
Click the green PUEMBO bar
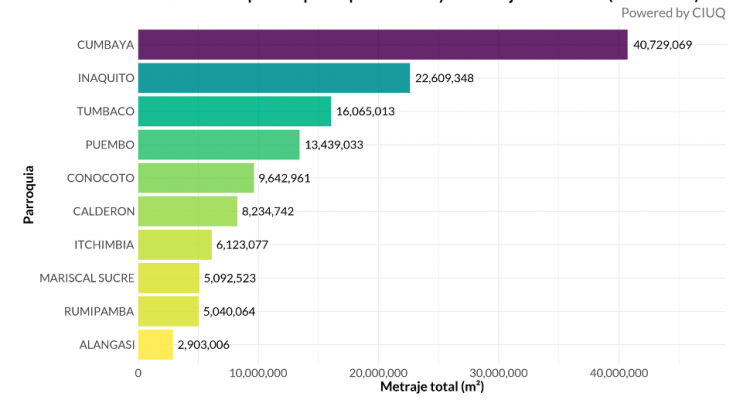(x=218, y=145)
